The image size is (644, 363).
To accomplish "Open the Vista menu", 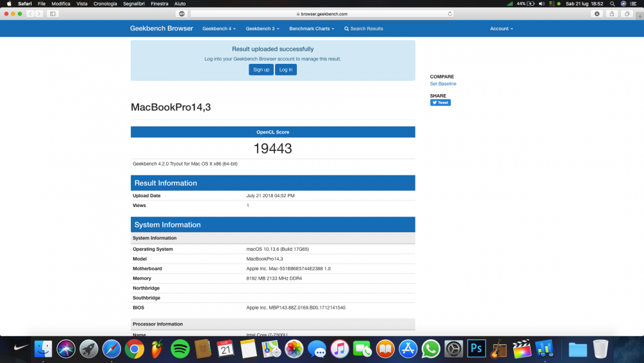I will coord(82,4).
